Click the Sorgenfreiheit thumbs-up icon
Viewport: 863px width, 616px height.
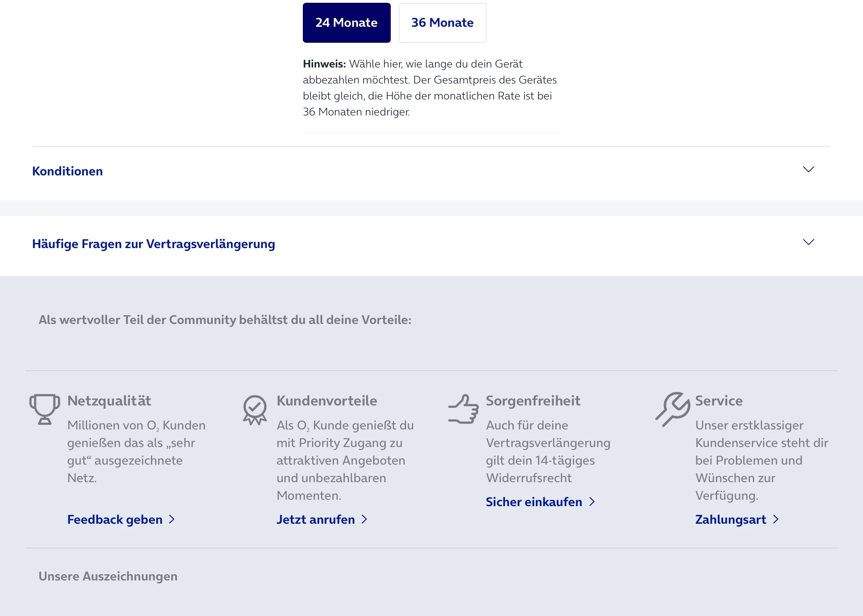tap(463, 409)
